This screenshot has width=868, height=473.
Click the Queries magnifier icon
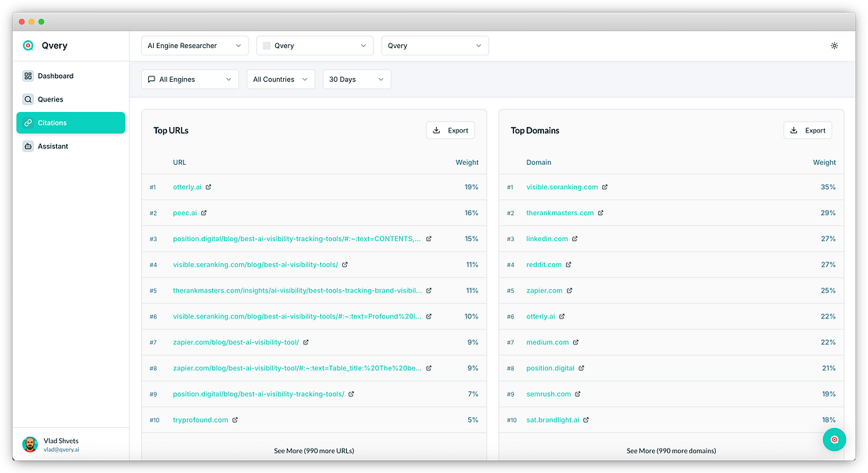click(28, 99)
